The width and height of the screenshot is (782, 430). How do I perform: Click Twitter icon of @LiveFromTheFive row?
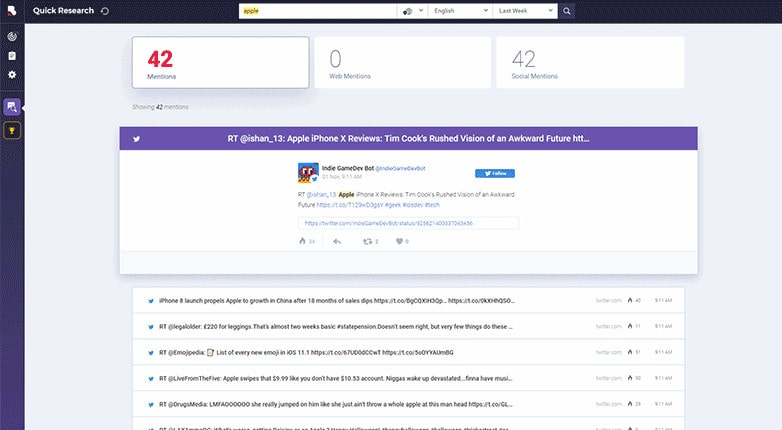point(151,379)
